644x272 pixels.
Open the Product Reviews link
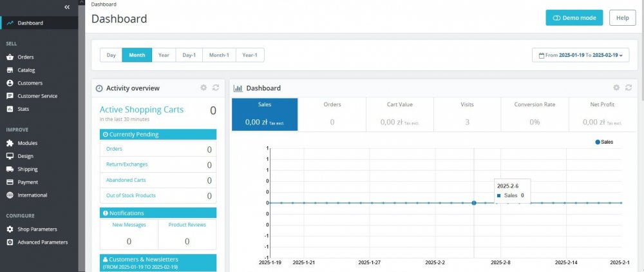[x=187, y=225]
